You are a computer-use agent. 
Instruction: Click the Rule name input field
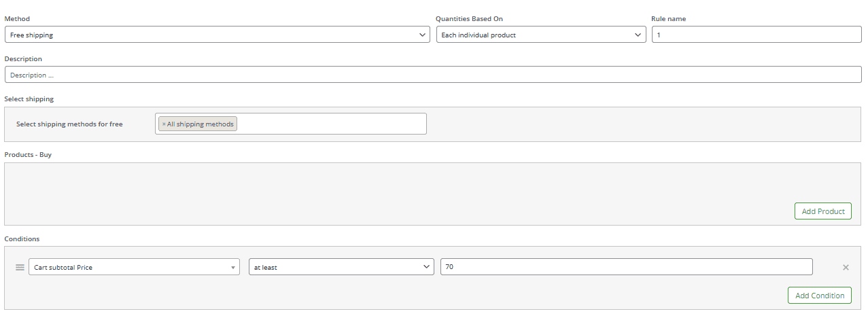point(756,35)
